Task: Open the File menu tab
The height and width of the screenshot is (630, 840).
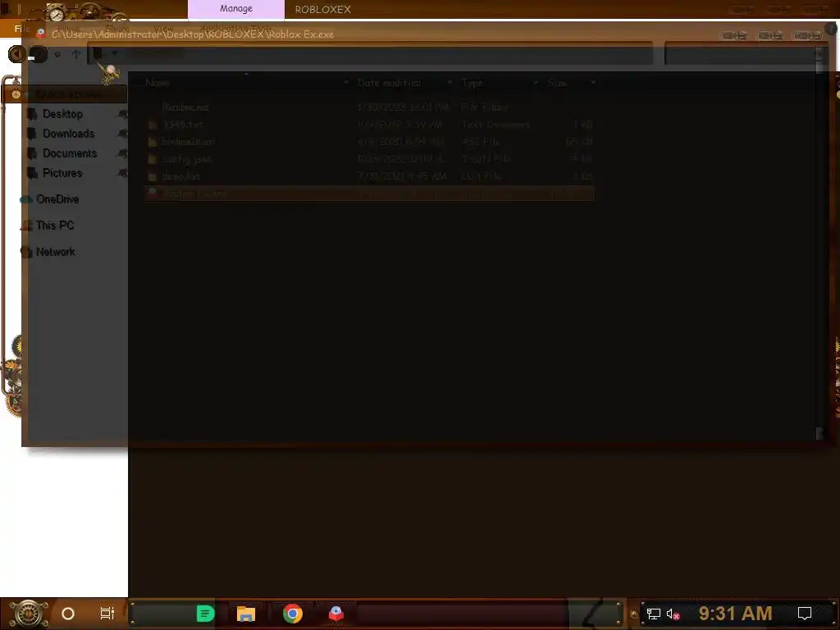Action: [21, 29]
